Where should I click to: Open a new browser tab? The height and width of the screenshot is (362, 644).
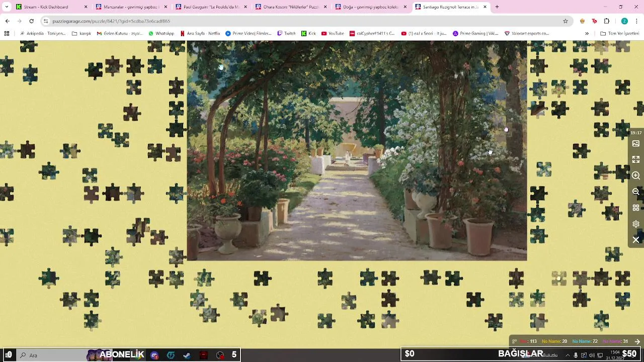[497, 7]
